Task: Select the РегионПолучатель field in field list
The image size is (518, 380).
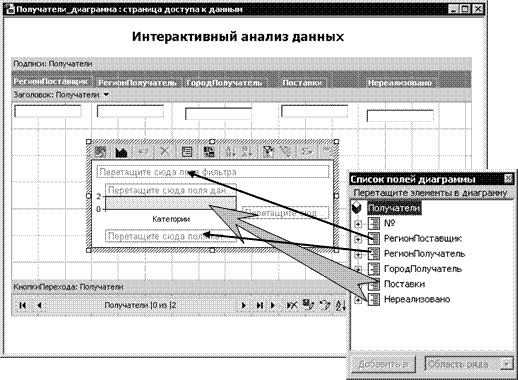Action: tap(424, 254)
